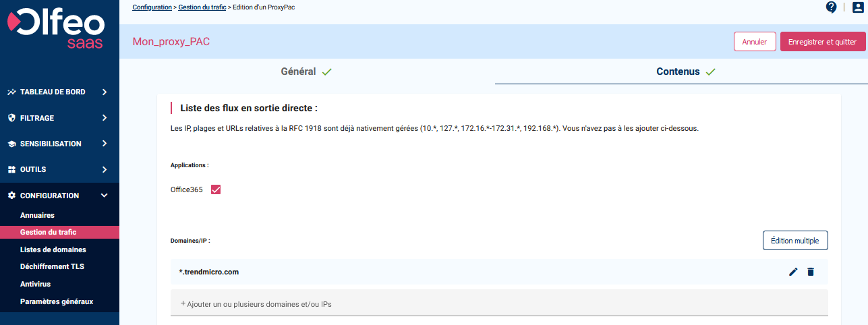868x325 pixels.
Task: Open the help question mark icon
Action: point(831,7)
